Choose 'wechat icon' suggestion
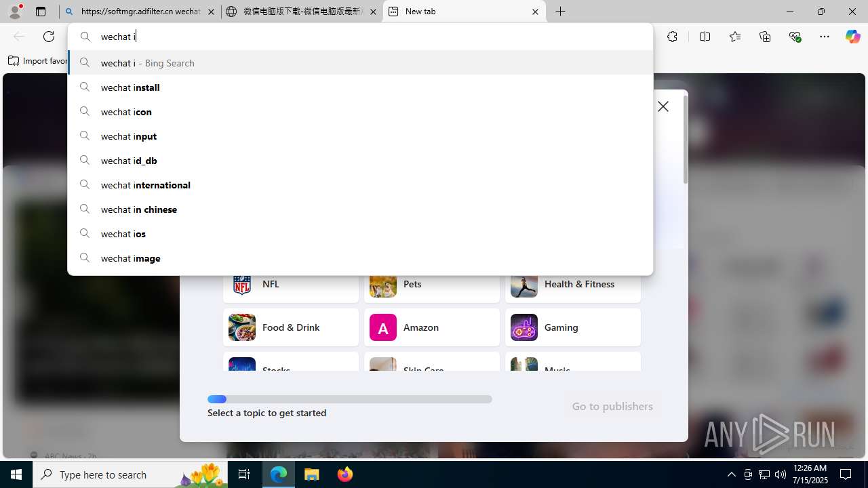This screenshot has width=868, height=488. pos(360,112)
